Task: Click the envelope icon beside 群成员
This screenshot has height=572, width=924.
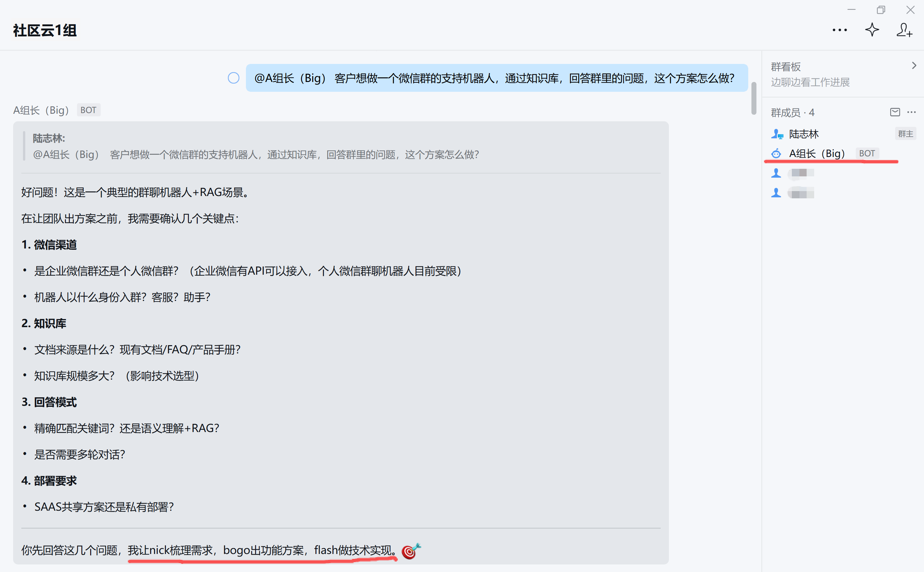Action: pos(895,112)
